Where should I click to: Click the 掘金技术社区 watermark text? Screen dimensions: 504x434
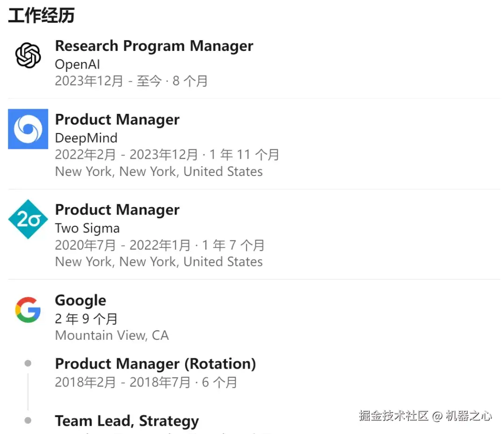click(x=393, y=415)
